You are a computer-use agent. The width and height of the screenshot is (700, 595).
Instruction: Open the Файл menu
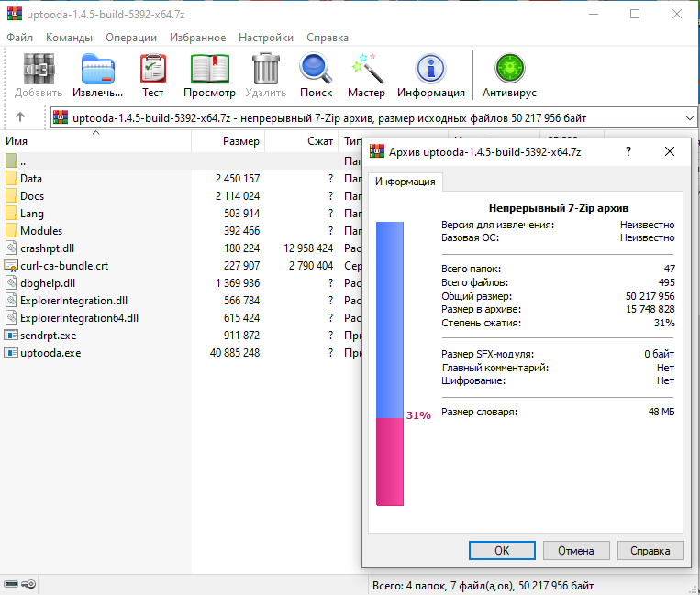click(19, 38)
